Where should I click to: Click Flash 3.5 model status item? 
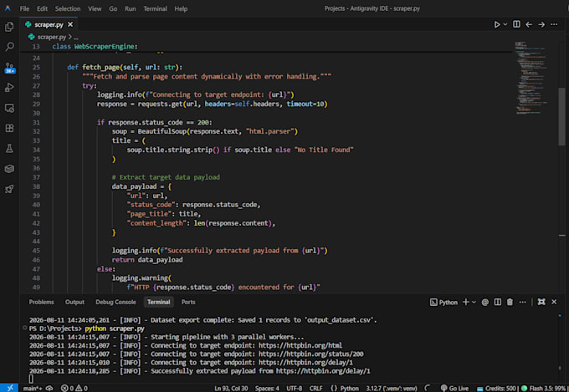pyautogui.click(x=544, y=388)
